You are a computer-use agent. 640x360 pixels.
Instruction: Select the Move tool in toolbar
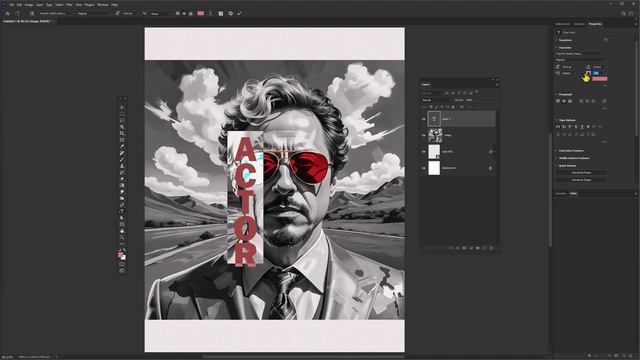pyautogui.click(x=122, y=108)
